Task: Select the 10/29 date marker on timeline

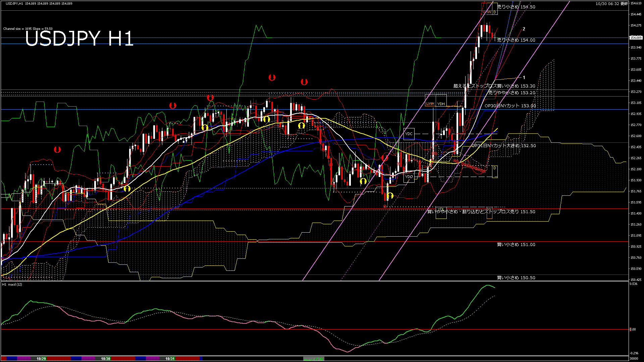Action: pyautogui.click(x=41, y=359)
